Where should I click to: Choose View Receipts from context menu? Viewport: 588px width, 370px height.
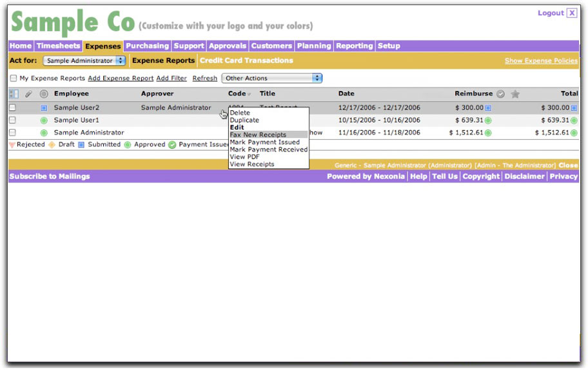(252, 164)
